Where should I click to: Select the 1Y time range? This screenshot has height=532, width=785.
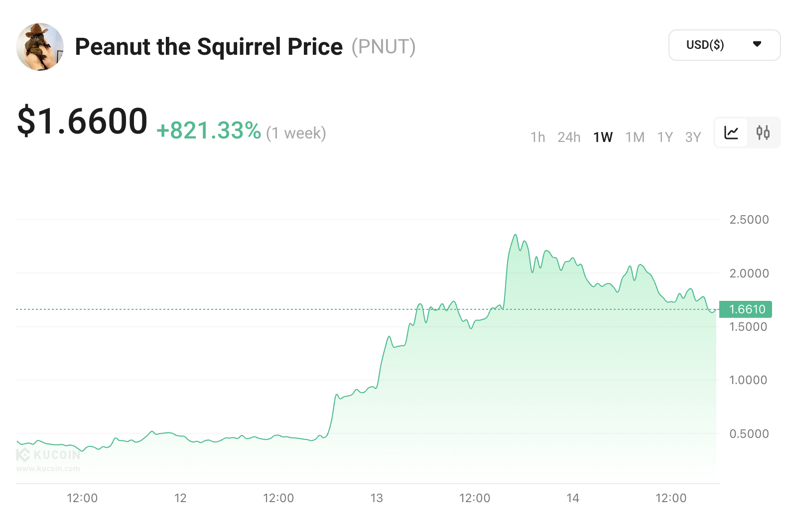[x=665, y=137]
